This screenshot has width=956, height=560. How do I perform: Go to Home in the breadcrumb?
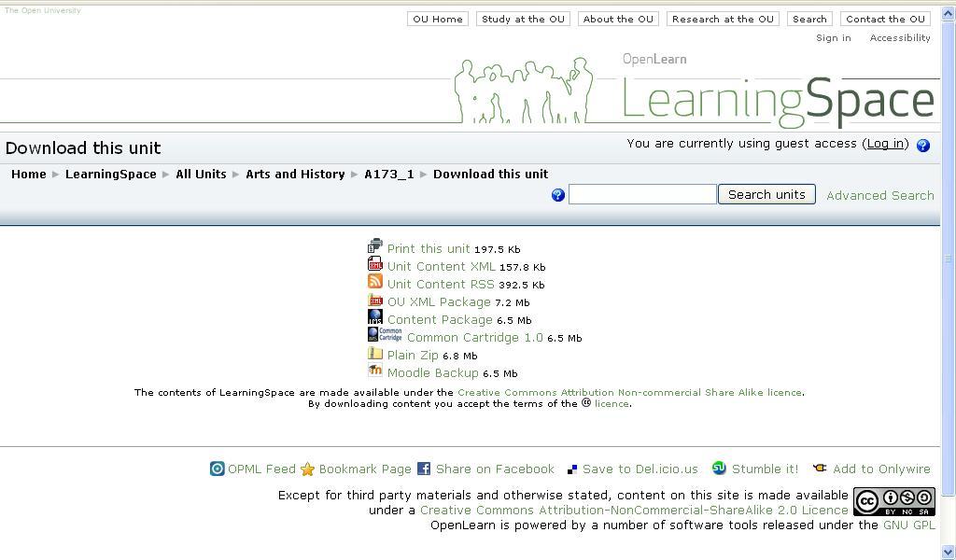point(29,174)
